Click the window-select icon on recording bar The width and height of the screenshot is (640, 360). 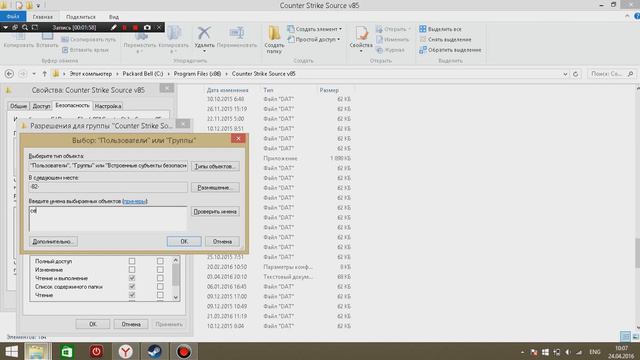tap(15, 27)
